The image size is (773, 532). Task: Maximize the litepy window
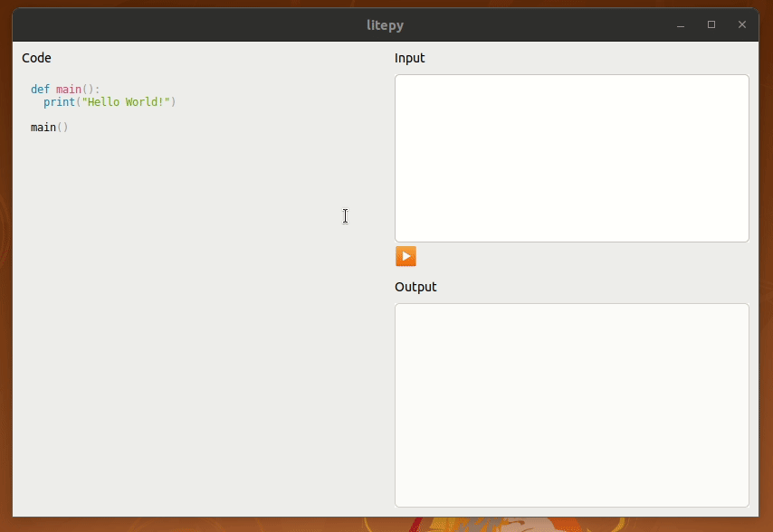pos(711,24)
